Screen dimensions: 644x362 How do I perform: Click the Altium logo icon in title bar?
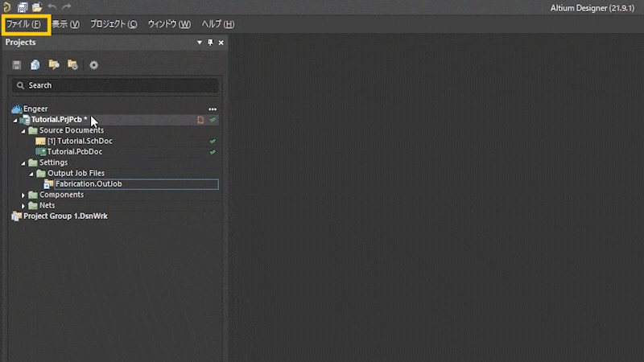(6, 7)
